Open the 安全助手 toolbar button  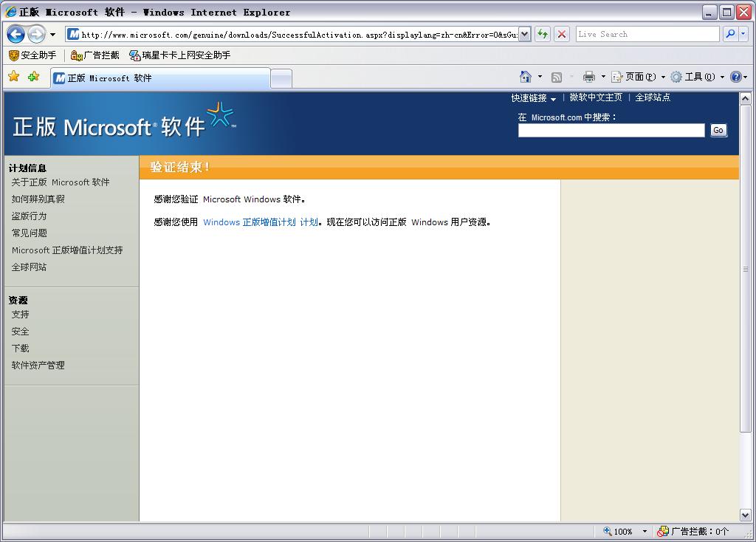(x=32, y=55)
